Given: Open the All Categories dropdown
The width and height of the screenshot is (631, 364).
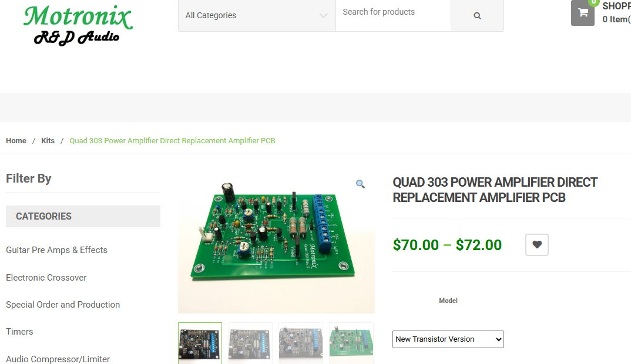Looking at the screenshot, I should coord(257,16).
